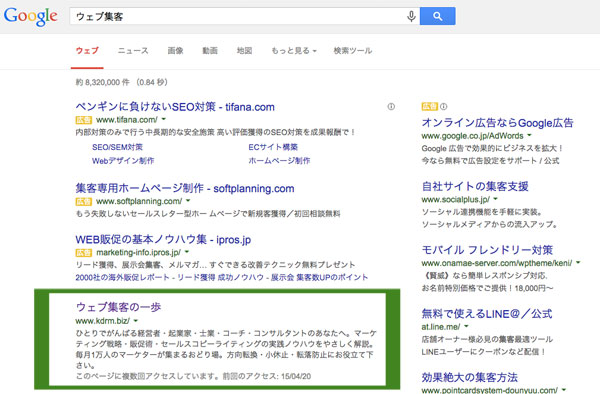The width and height of the screenshot is (600, 394).
Task: Open モバイル フレンドリー対策 ad
Action: pos(487,250)
